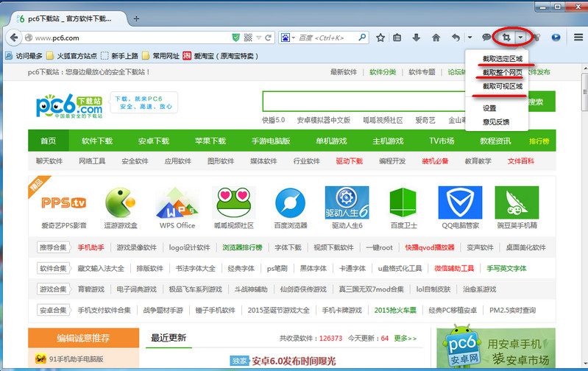Image resolution: width=588 pixels, height=371 pixels.
Task: Go to the browser home page icon
Action: [x=436, y=37]
